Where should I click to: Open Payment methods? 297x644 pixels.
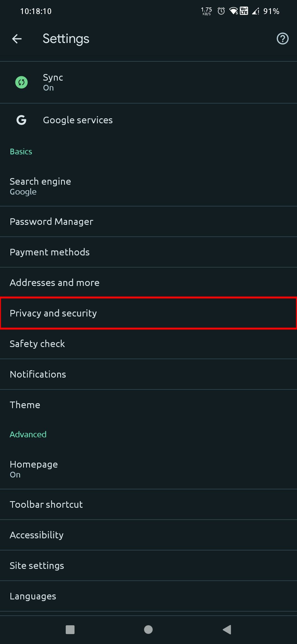click(148, 252)
